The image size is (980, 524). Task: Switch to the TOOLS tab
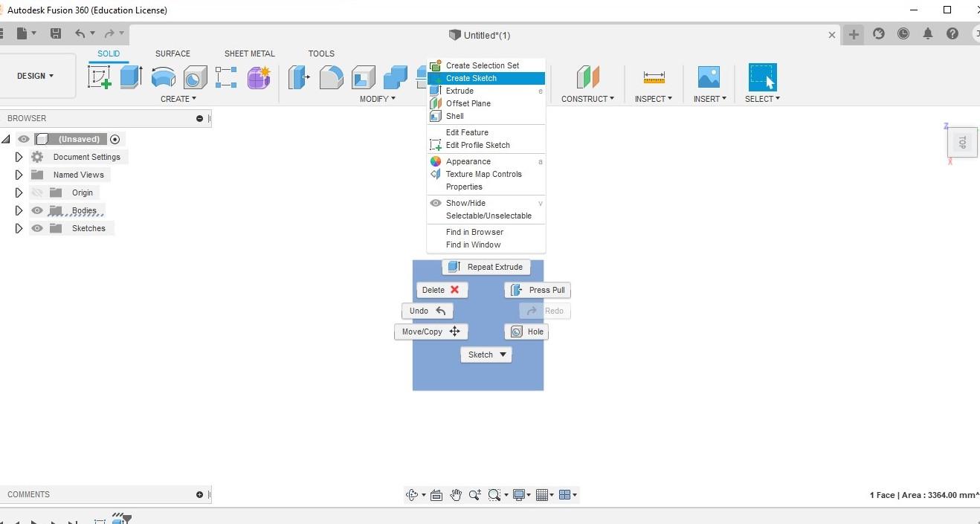point(321,54)
